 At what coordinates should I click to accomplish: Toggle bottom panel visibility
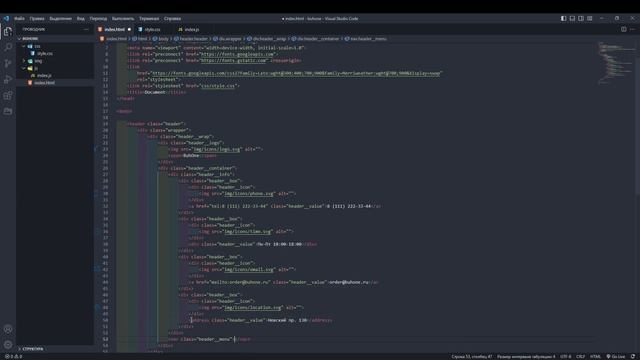[x=572, y=18]
